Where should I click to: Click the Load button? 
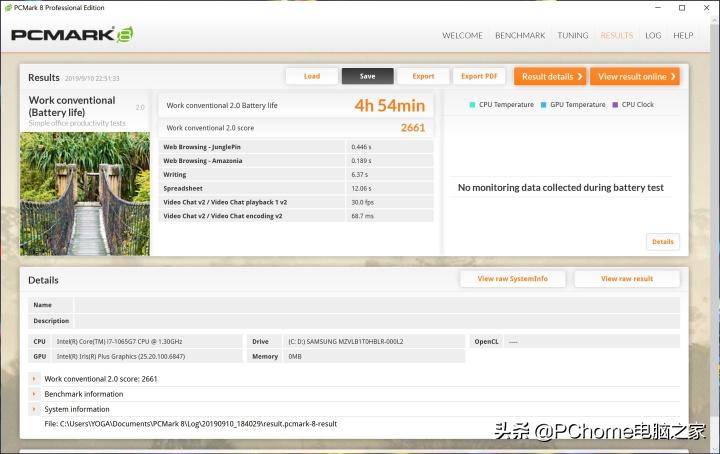tap(312, 76)
